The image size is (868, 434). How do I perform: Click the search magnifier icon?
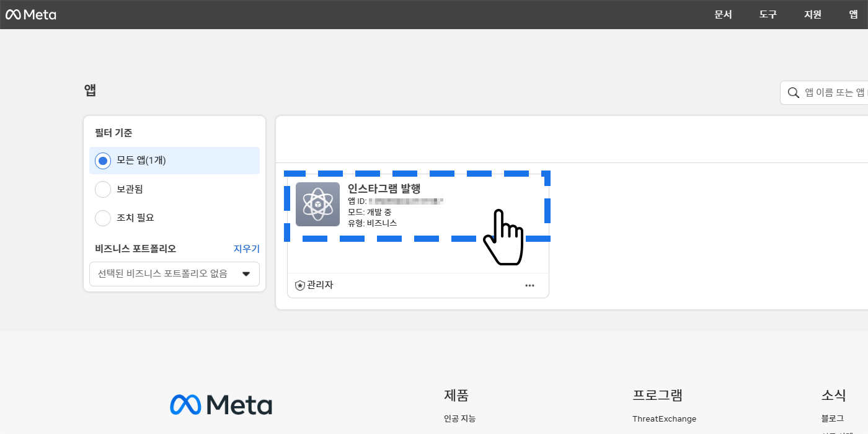point(793,92)
